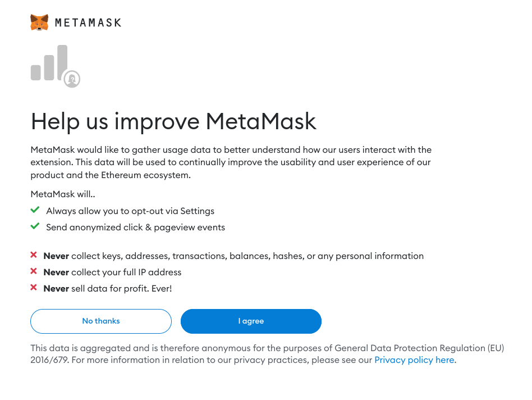This screenshot has width=532, height=400.
Task: Click 'Never sell data for profit. Ever!' text
Action: pos(108,289)
